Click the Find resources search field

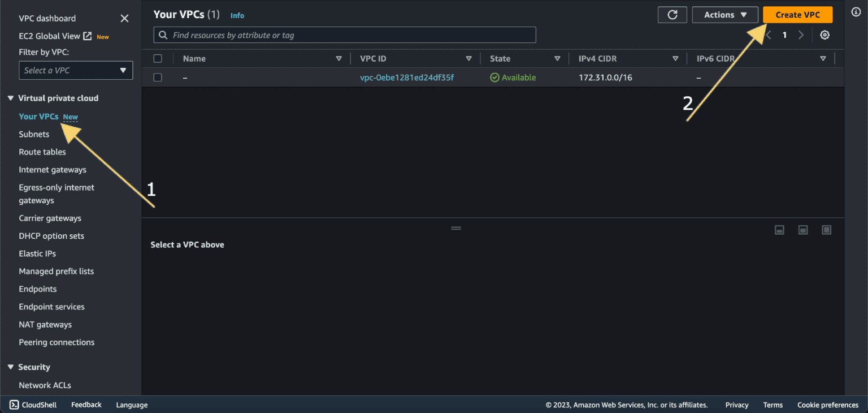click(x=345, y=35)
